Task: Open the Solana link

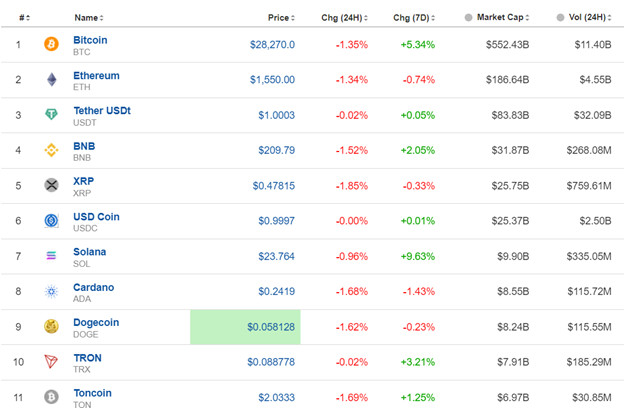Action: (90, 252)
